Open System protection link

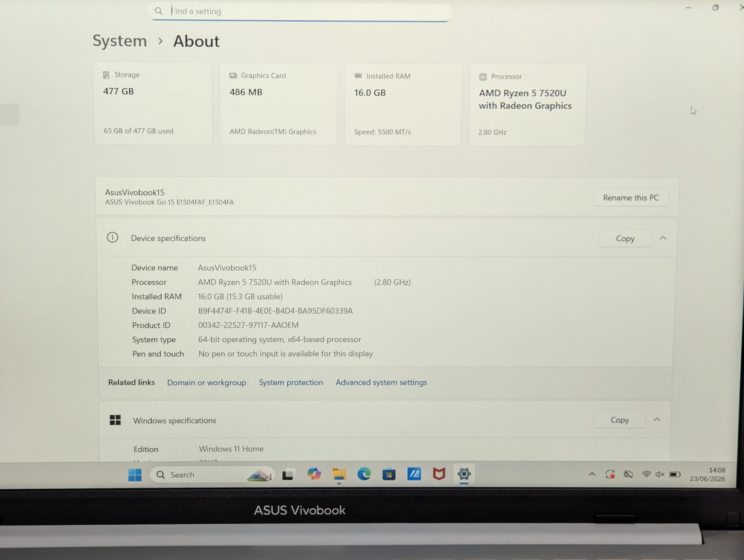[x=291, y=382]
